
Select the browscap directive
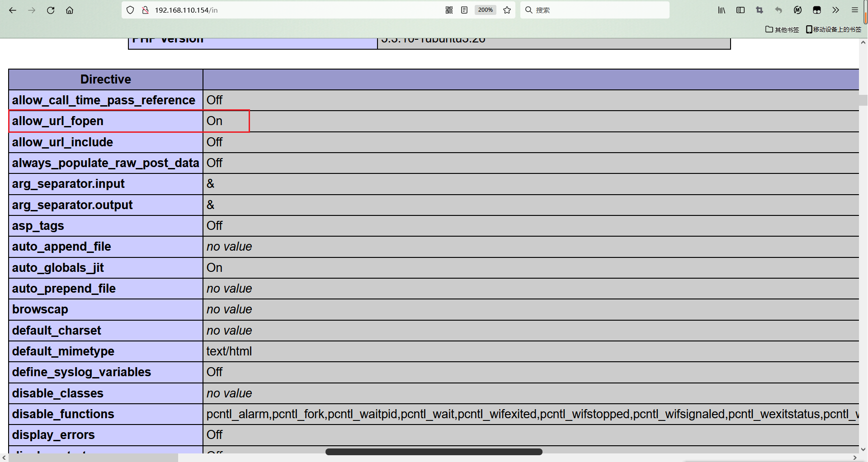pos(40,309)
